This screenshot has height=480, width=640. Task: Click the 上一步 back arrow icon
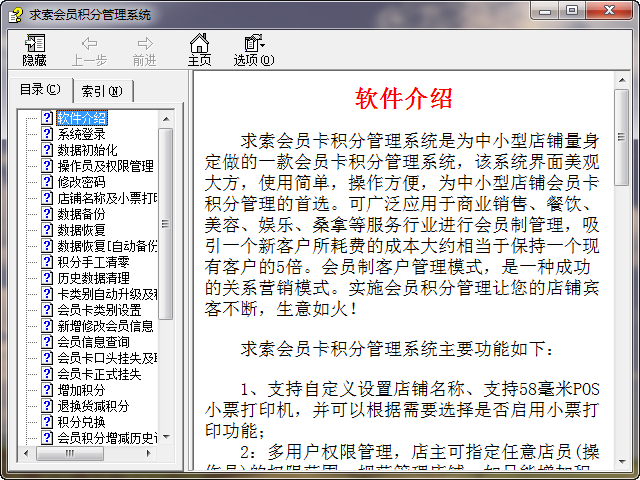click(89, 43)
